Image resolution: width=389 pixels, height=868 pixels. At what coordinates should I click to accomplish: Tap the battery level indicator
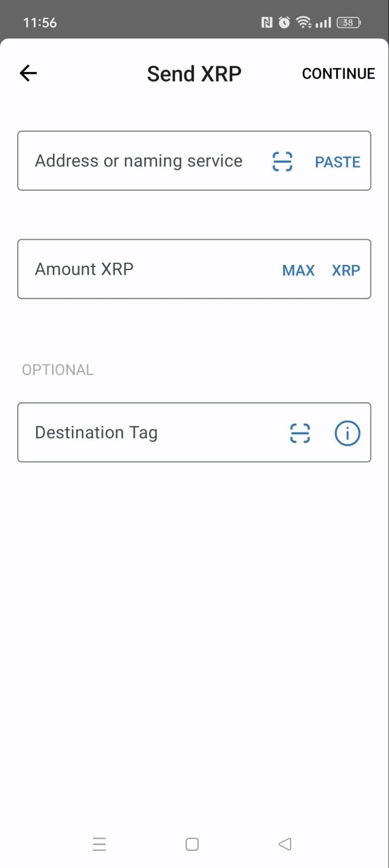click(349, 22)
